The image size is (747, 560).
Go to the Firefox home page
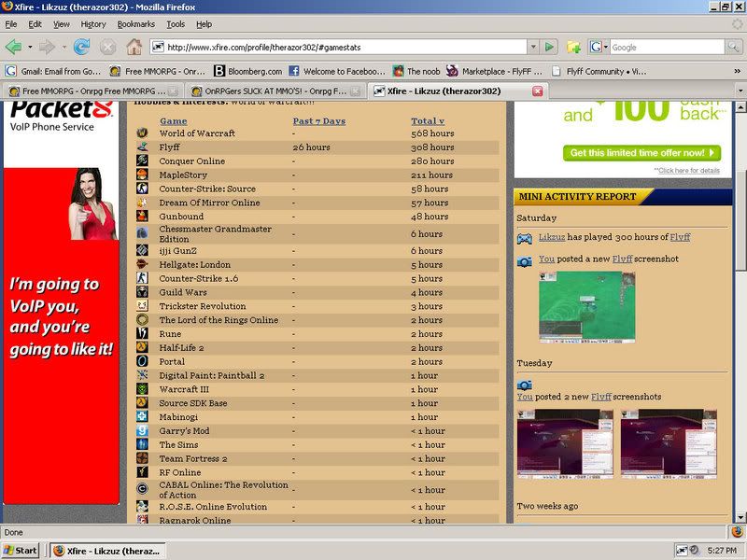pyautogui.click(x=134, y=47)
